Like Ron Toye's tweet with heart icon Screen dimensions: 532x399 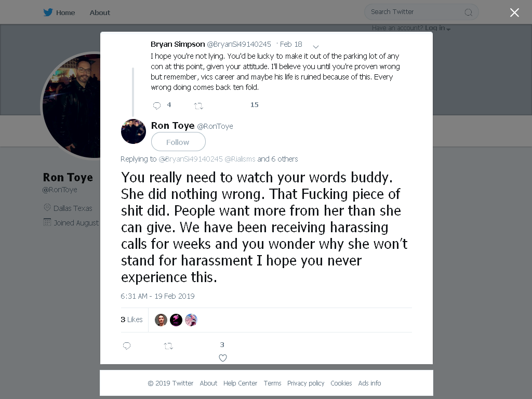[x=222, y=357]
